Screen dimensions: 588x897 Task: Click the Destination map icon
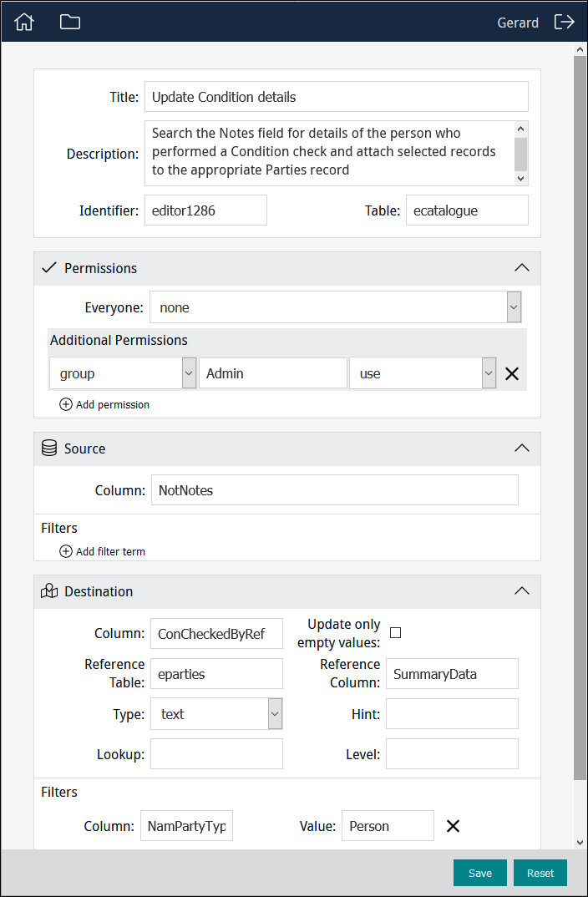point(49,591)
